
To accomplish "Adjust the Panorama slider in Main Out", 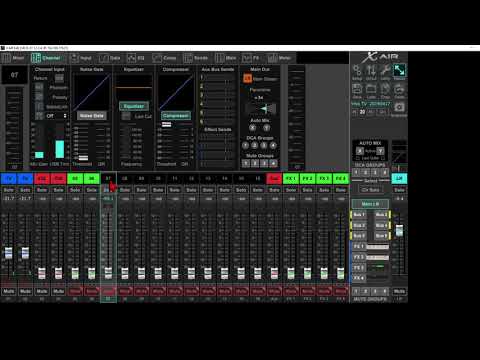I will (260, 109).
